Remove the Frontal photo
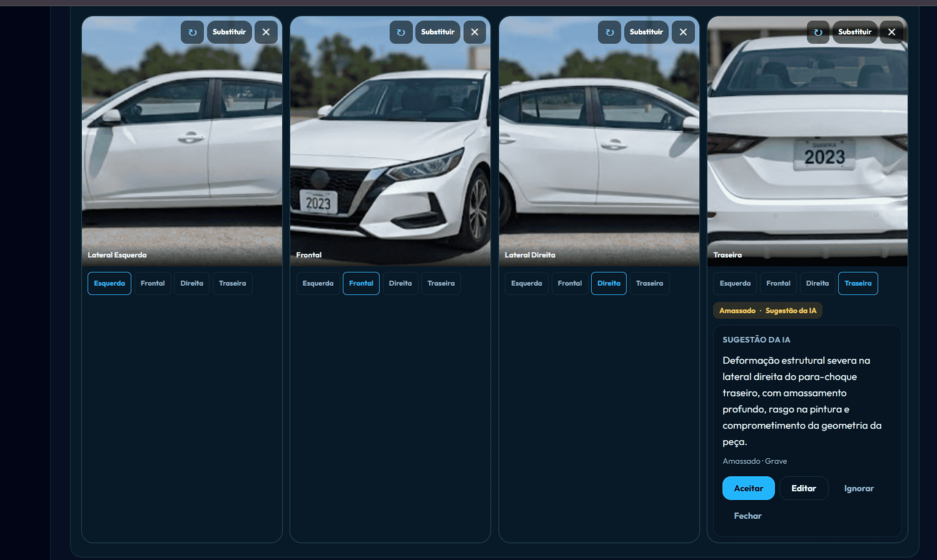Screen dimensions: 937x560 [475, 32]
